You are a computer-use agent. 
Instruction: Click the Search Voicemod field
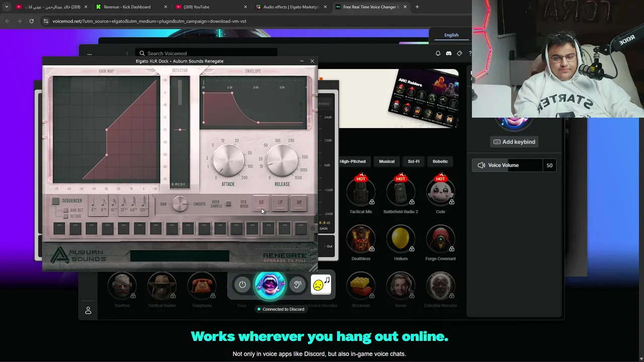tap(206, 53)
